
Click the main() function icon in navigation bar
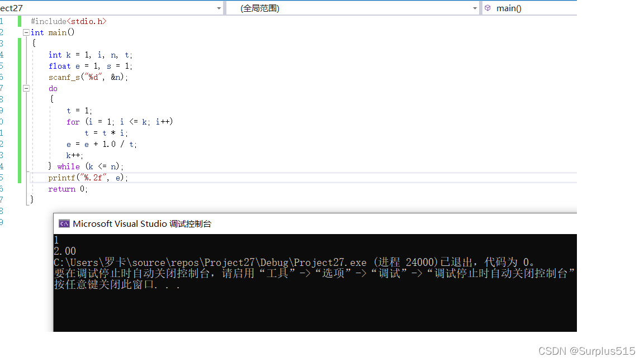[x=487, y=8]
